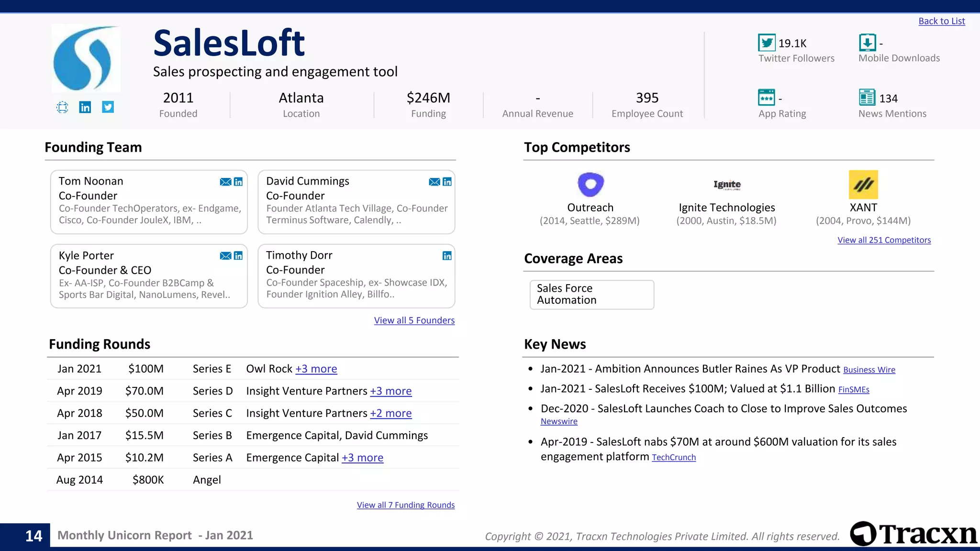The width and height of the screenshot is (980, 551).
Task: Click the 19.1K Twitter followers count
Action: (792, 44)
